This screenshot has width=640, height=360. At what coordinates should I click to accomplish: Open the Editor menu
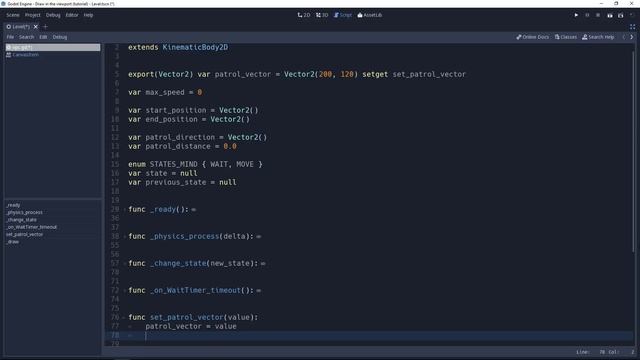coord(72,15)
